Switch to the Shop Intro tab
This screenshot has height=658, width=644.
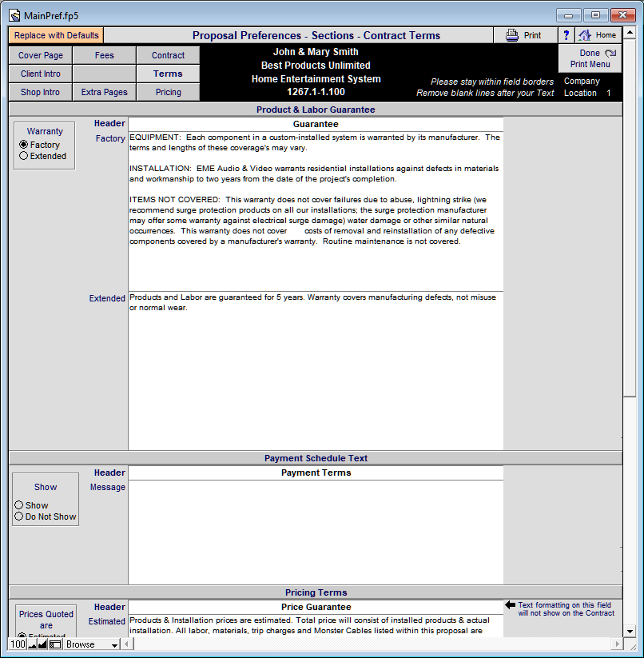41,92
